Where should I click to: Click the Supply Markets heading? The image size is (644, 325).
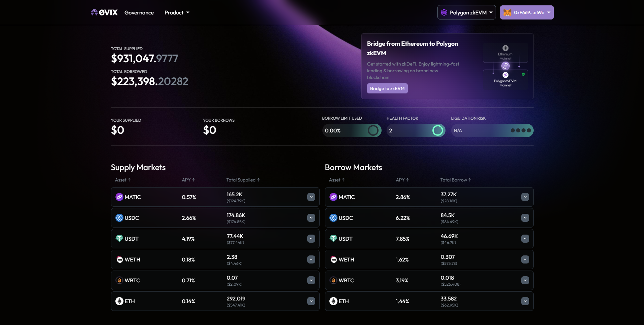[x=138, y=167]
